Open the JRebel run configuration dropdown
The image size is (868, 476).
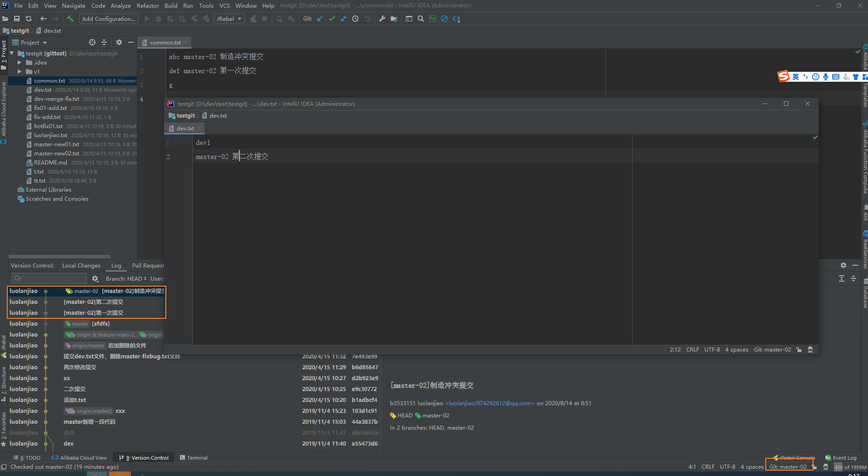point(229,19)
